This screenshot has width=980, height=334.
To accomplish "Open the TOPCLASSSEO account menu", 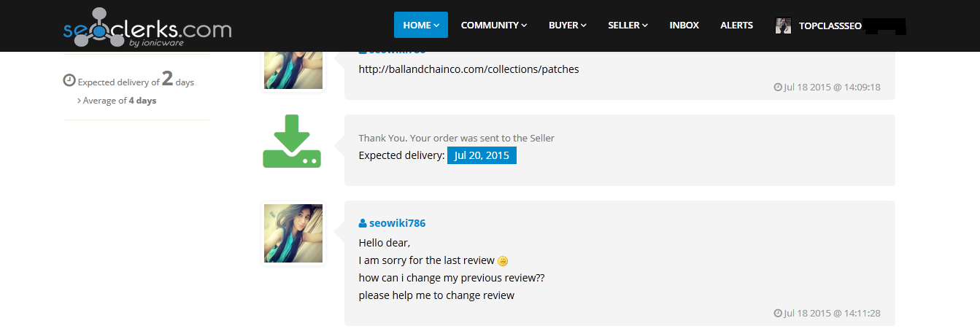I will coord(830,26).
